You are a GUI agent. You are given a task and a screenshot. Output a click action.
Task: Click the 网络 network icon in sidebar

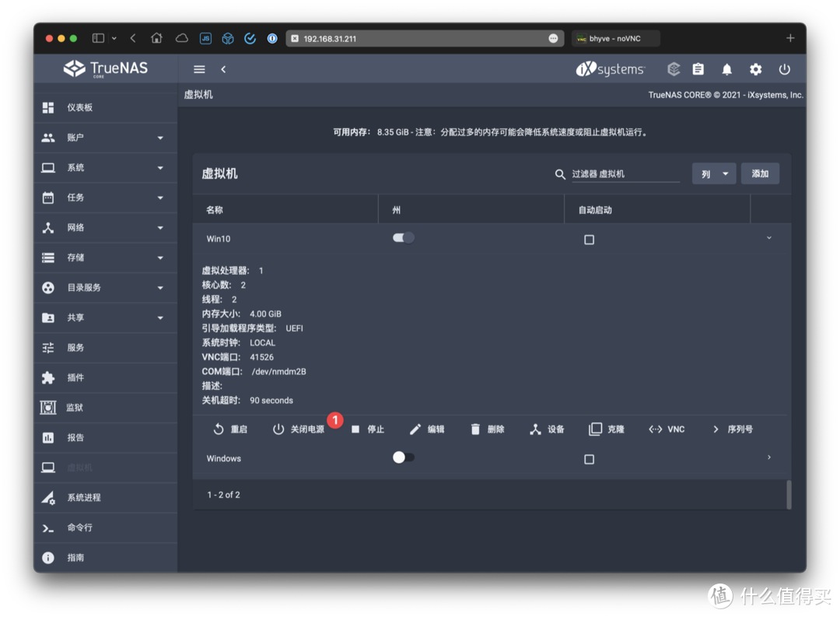point(48,228)
